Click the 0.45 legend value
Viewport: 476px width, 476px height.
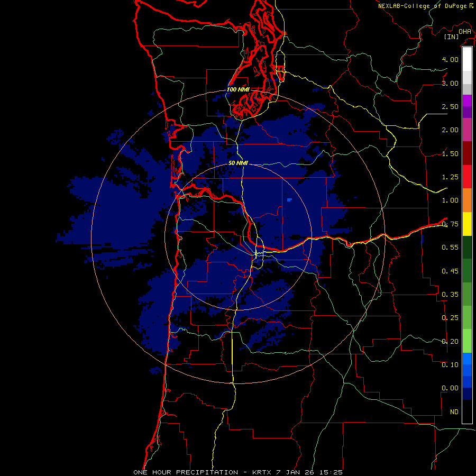tap(450, 271)
